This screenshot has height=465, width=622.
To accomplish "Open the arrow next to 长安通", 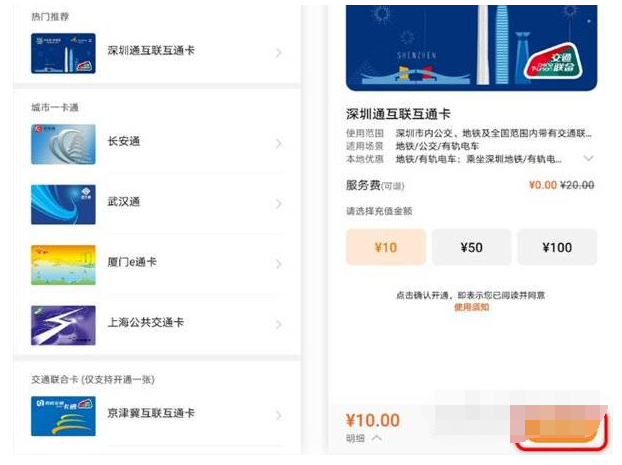I will click(x=278, y=143).
